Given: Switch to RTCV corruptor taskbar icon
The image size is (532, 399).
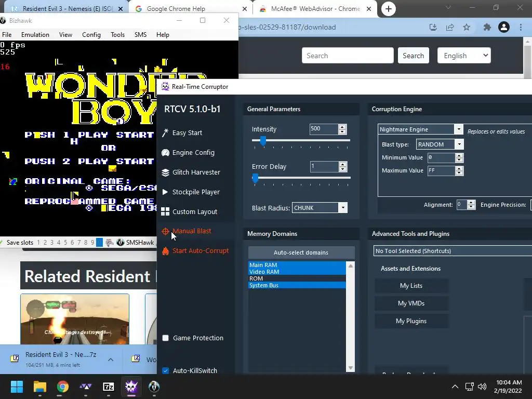Looking at the screenshot, I should 131,387.
